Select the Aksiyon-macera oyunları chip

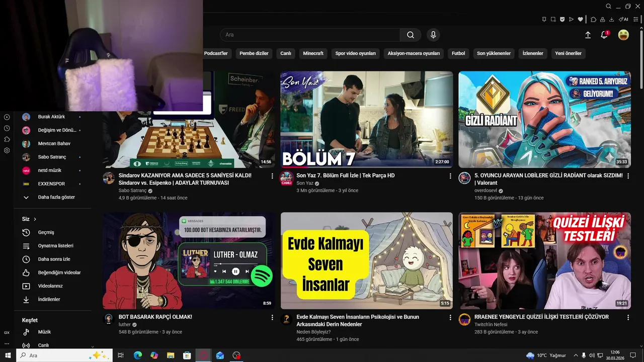coord(414,53)
